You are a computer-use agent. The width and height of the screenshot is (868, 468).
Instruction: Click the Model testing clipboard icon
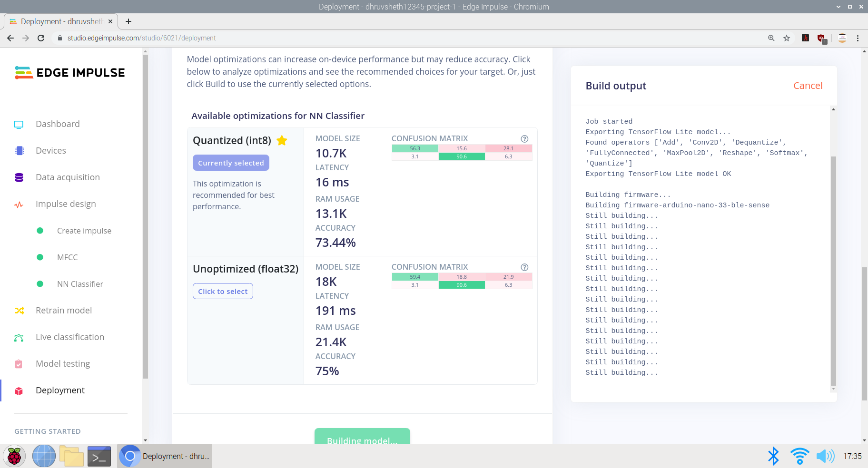click(19, 364)
